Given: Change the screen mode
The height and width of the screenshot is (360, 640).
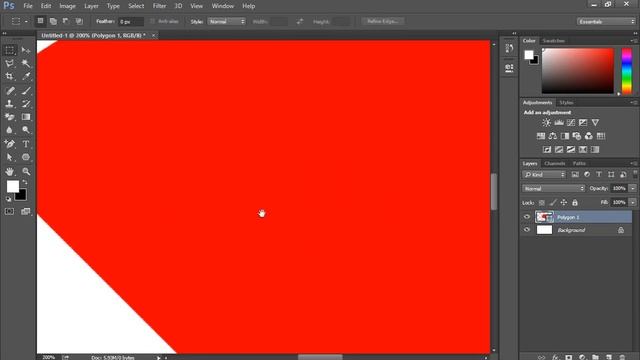Looking at the screenshot, I should pos(26,211).
